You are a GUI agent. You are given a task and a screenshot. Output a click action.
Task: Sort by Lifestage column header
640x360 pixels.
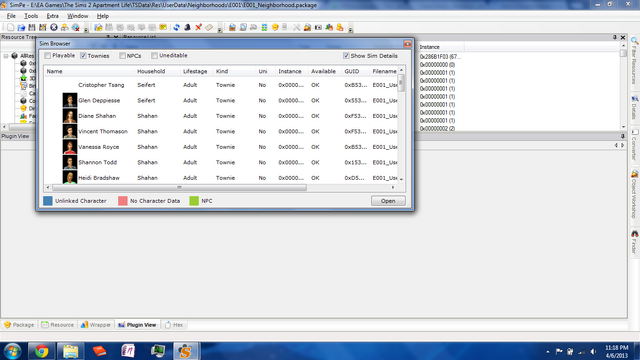[197, 71]
